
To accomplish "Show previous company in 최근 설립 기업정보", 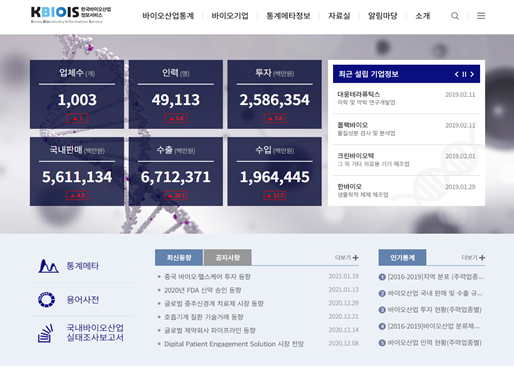I will (457, 74).
